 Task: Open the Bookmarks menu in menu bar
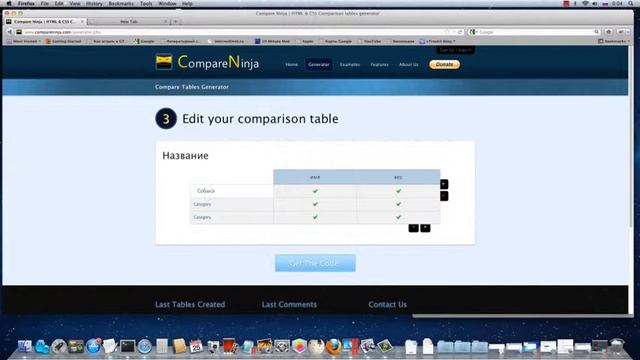(121, 3)
